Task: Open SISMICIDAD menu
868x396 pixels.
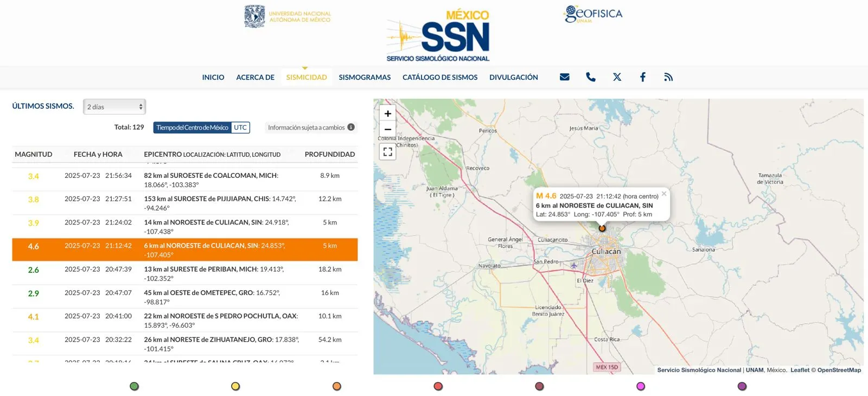Action: [307, 77]
